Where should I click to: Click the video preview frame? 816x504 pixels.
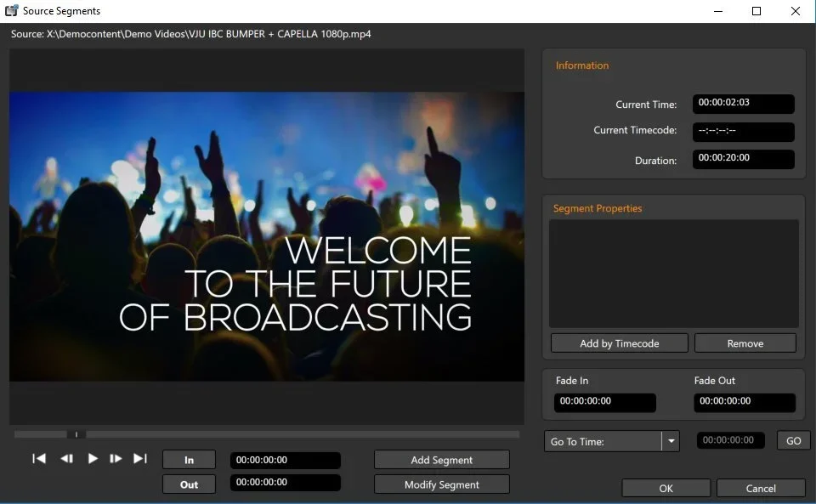(x=266, y=236)
